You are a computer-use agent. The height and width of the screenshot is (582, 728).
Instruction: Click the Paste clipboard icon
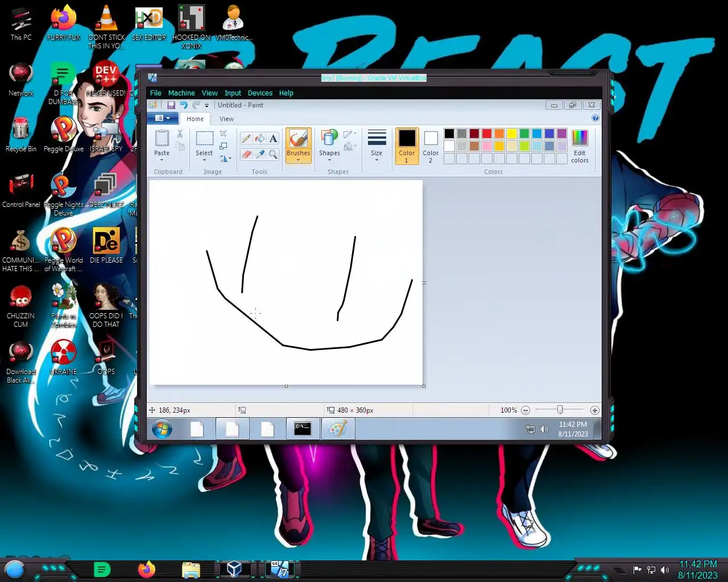[x=162, y=138]
